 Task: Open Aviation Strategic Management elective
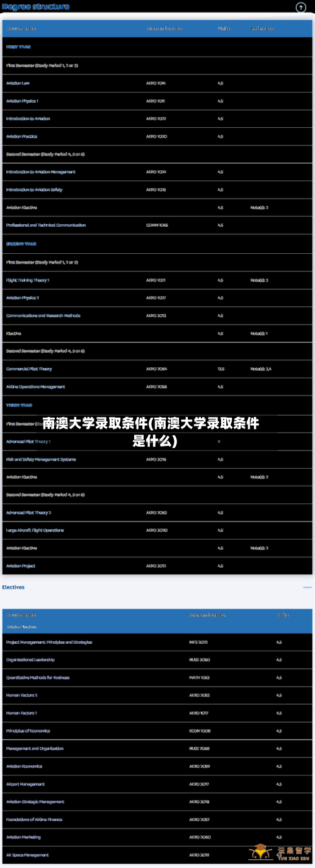tap(35, 802)
